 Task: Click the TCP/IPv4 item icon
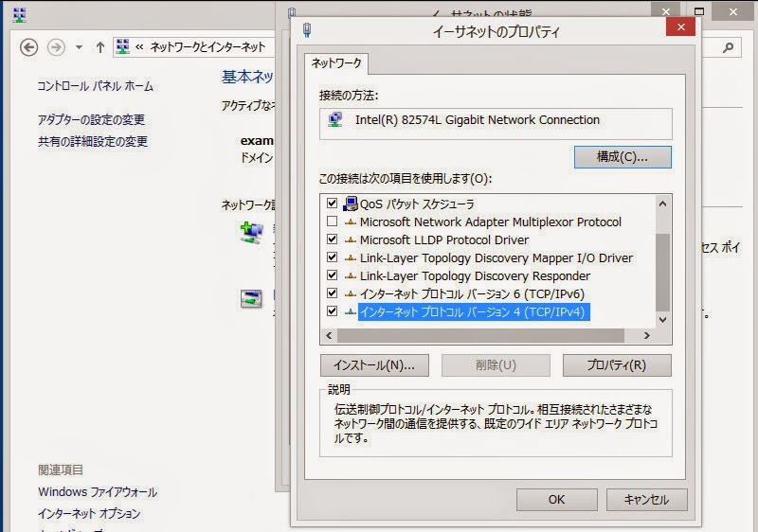(350, 312)
